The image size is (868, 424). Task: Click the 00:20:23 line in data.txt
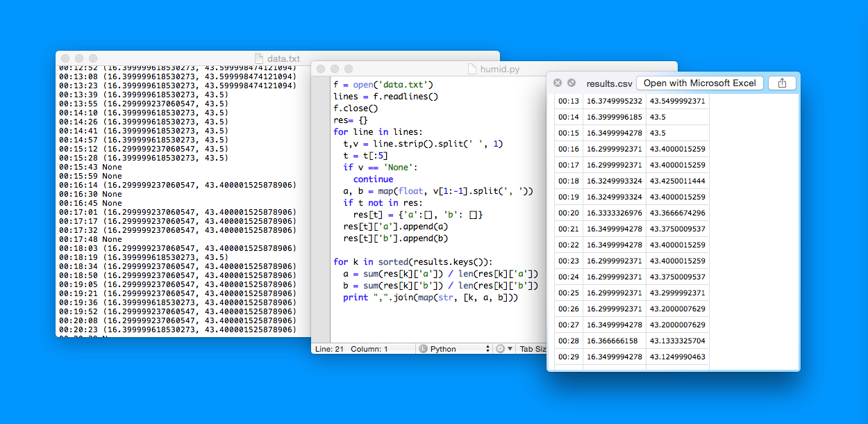(178, 329)
